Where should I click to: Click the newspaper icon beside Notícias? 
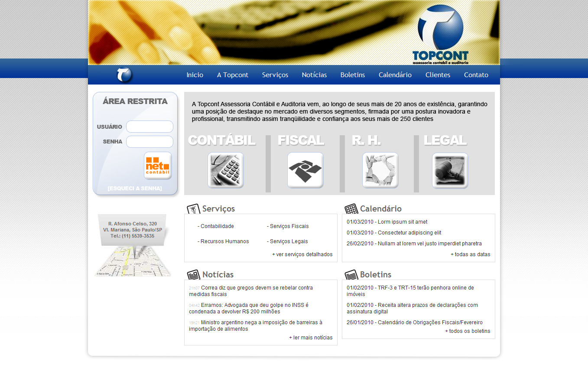(193, 275)
